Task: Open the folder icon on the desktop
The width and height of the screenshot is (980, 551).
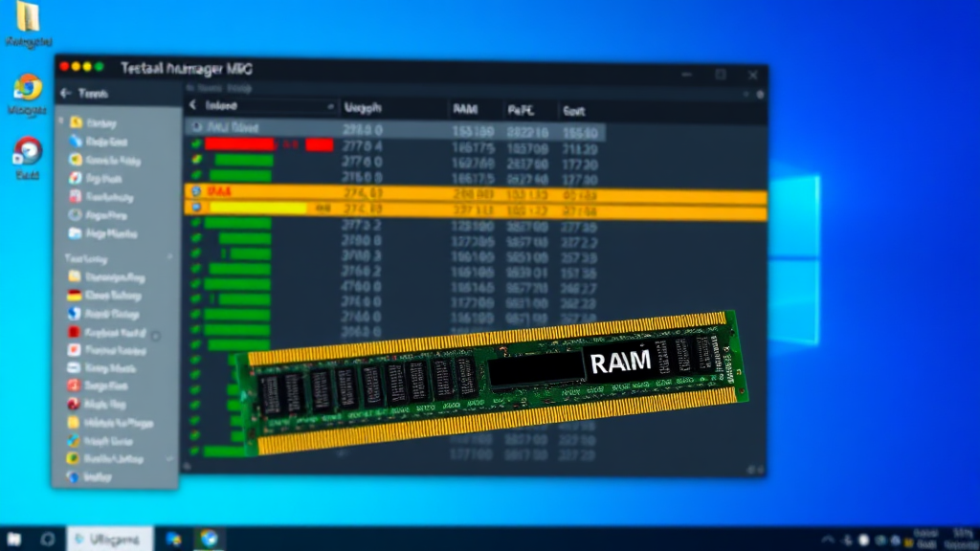Action: 29,17
